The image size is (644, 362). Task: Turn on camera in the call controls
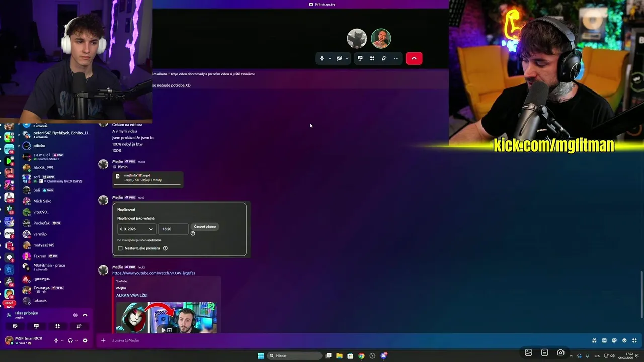pyautogui.click(x=339, y=58)
